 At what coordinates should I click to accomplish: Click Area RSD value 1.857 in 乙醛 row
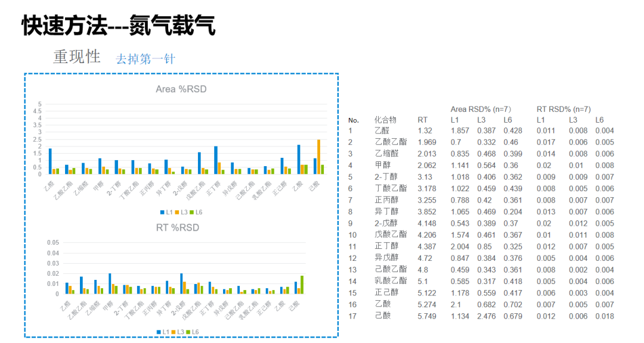[460, 130]
